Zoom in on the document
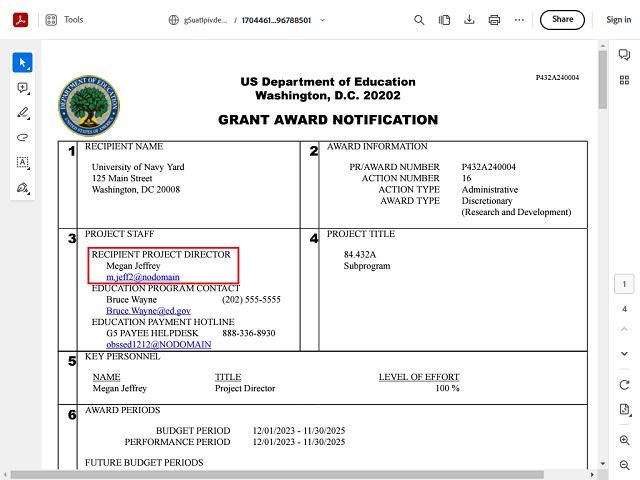 [x=624, y=440]
